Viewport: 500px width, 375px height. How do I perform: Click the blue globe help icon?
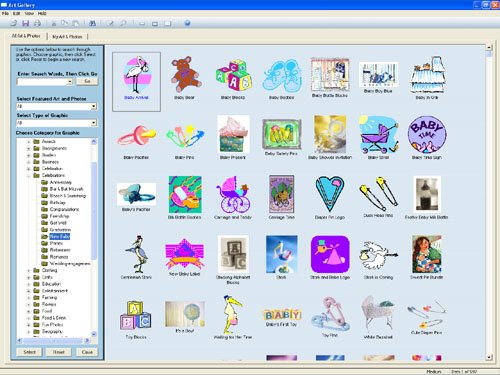tap(187, 23)
